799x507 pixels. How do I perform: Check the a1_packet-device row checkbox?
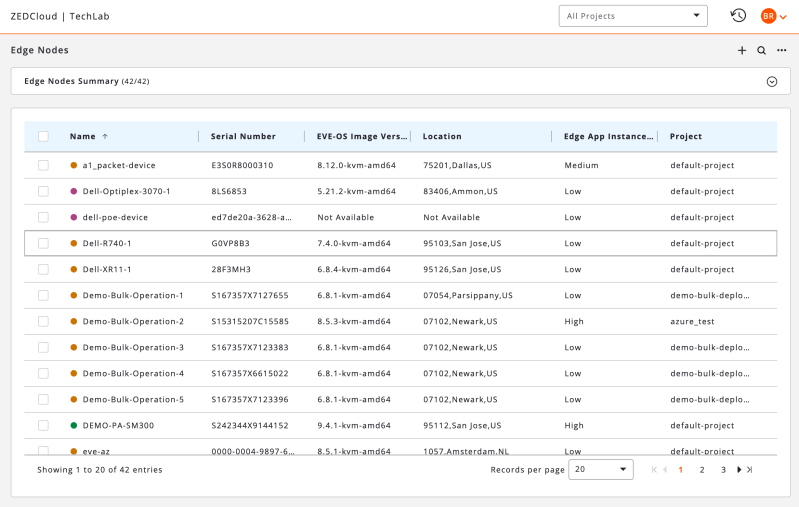(x=43, y=165)
